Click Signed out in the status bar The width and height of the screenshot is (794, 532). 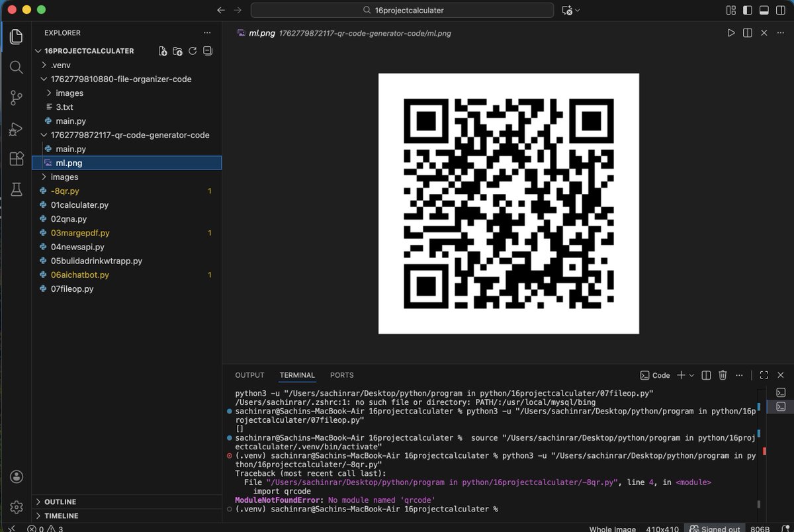pos(714,528)
